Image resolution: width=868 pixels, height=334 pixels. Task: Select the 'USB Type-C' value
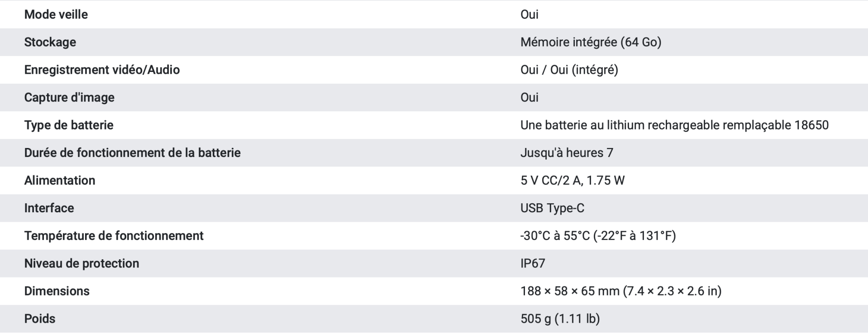coord(552,208)
